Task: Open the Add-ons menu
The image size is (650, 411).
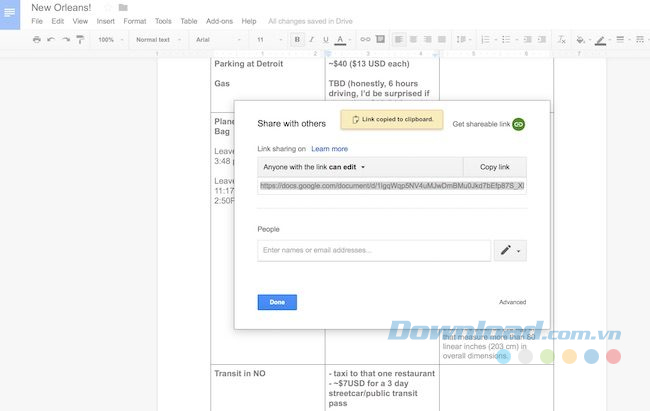Action: pos(219,21)
